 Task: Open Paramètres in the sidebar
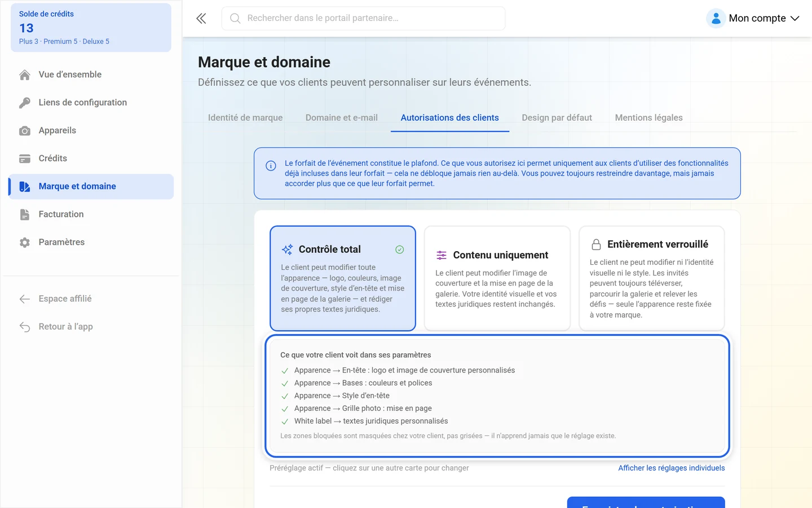91,243
